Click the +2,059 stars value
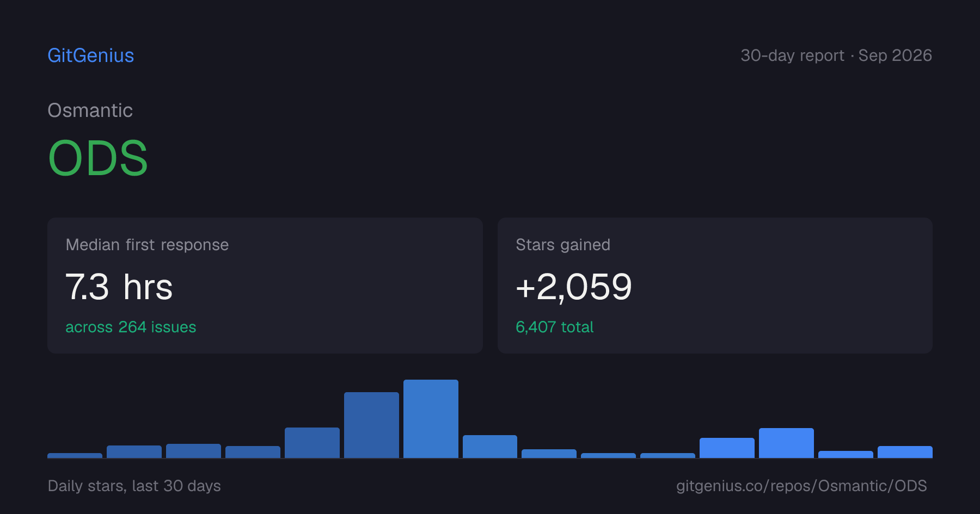Image resolution: width=980 pixels, height=514 pixels. click(x=574, y=287)
